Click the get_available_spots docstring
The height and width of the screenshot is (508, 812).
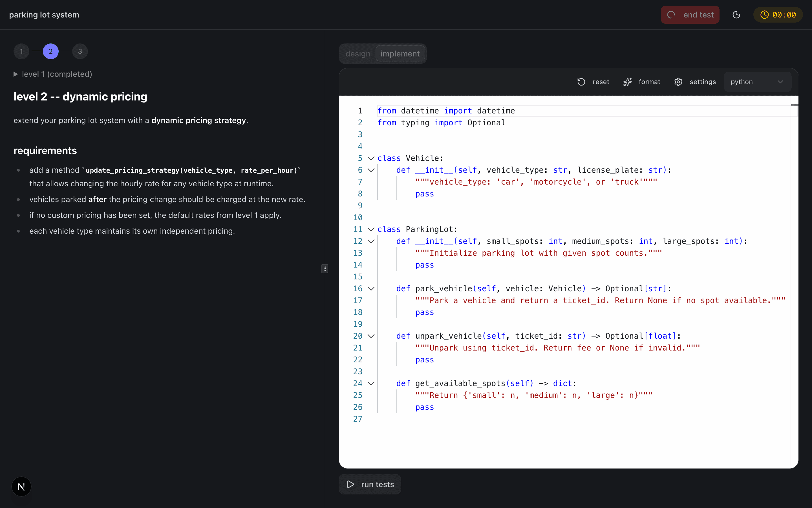pyautogui.click(x=533, y=395)
